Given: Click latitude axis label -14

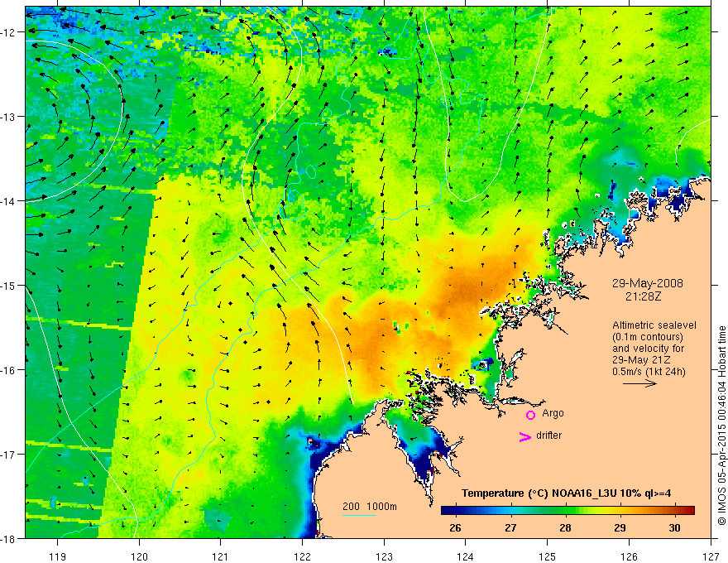Looking at the screenshot, I should [8, 201].
